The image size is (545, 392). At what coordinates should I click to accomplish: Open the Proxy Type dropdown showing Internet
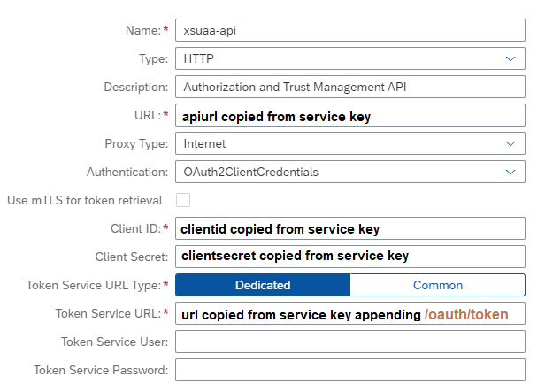coord(336,143)
